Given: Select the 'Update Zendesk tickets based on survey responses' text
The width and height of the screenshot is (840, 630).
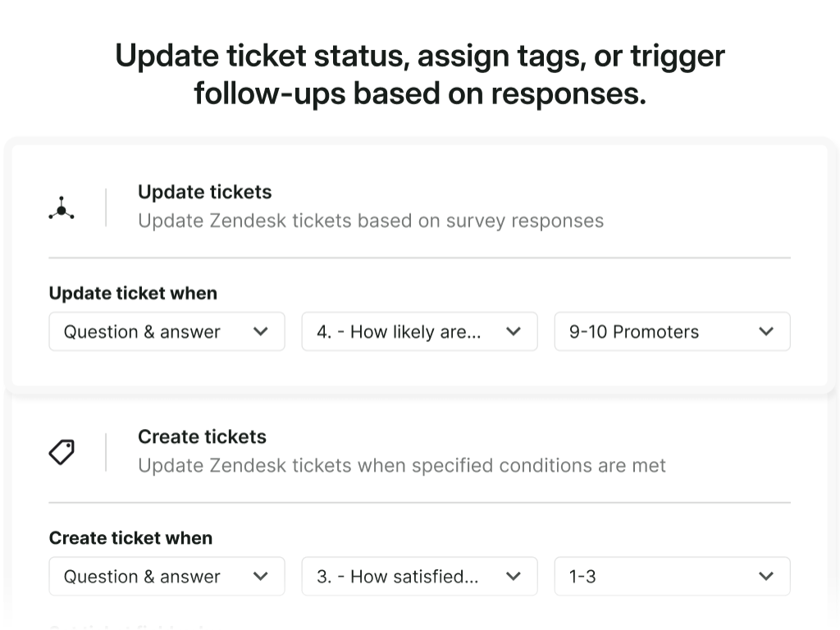Looking at the screenshot, I should (371, 221).
